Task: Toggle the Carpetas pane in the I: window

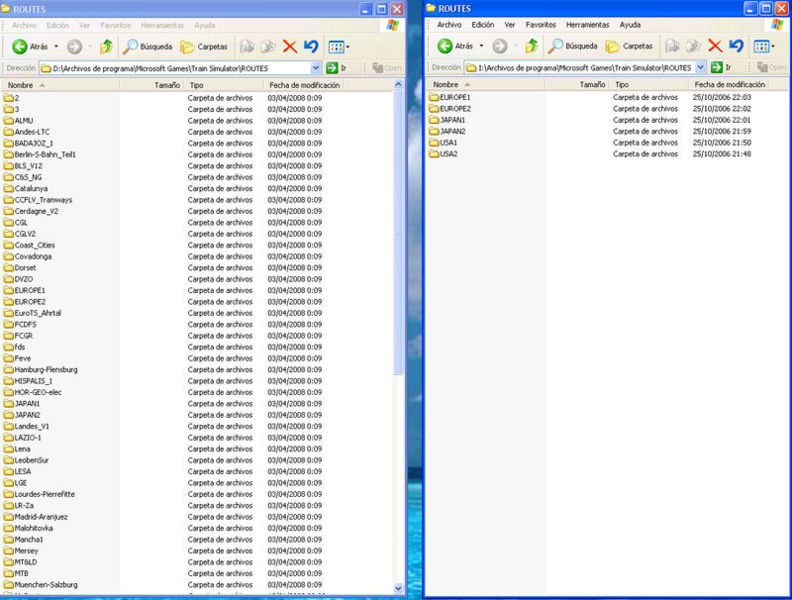Action: tap(629, 46)
